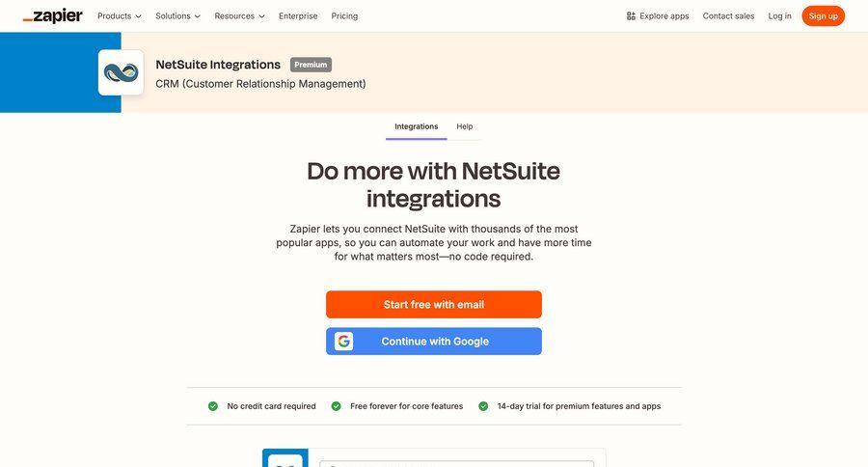Click Free forever for core features text
Viewport: 868px width, 467px height.
click(x=406, y=406)
